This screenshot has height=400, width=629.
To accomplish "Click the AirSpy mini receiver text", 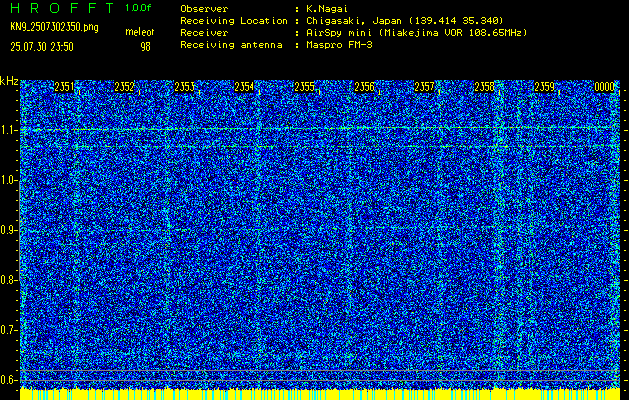I will click(416, 32).
